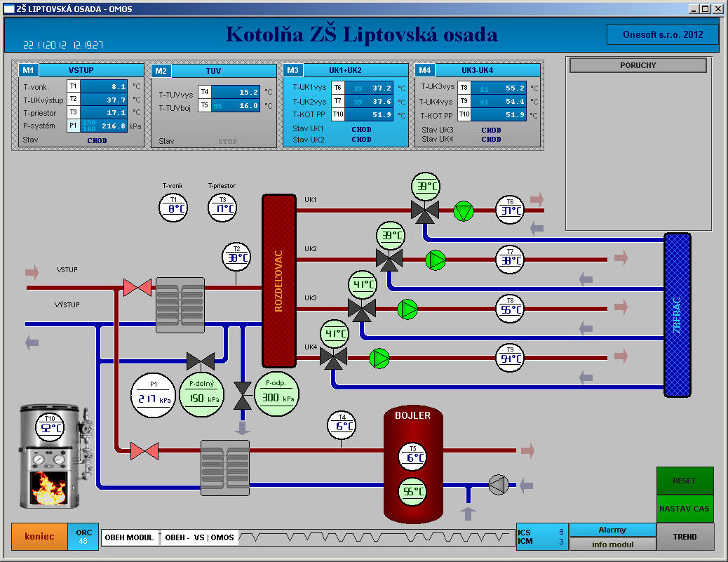Click the lower TUV heat exchanger icon
Screen dimensions: 728x562
[x=225, y=468]
